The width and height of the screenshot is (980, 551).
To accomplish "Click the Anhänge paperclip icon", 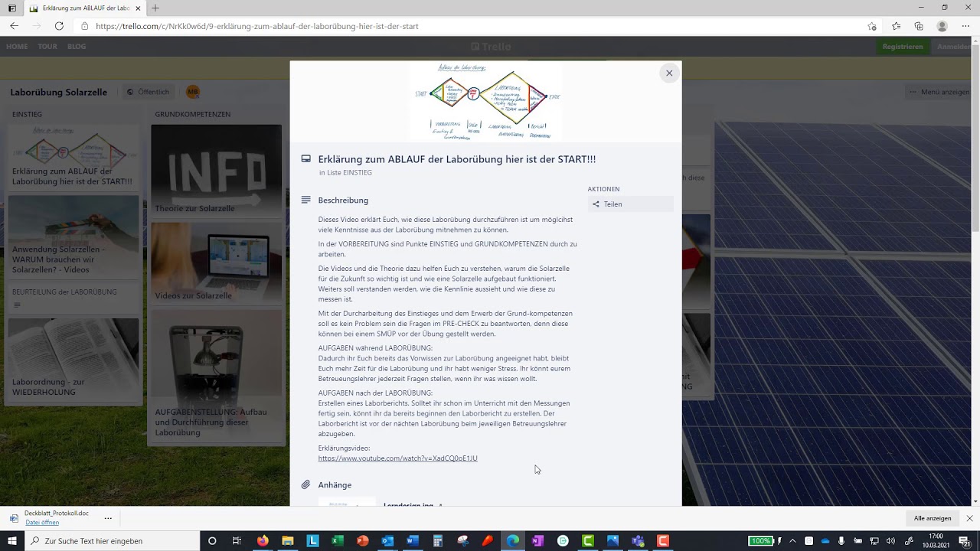I will click(x=305, y=484).
